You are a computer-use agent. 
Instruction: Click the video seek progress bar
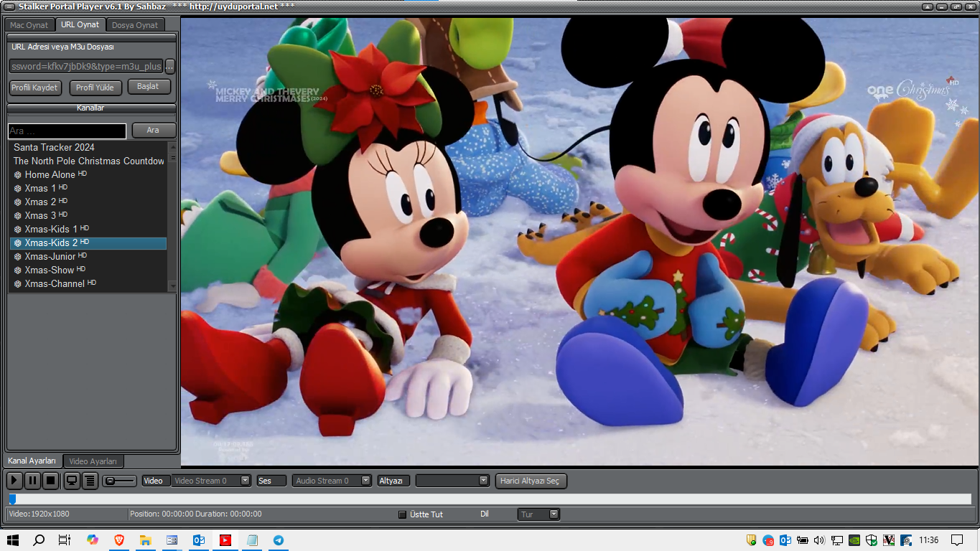click(x=490, y=499)
